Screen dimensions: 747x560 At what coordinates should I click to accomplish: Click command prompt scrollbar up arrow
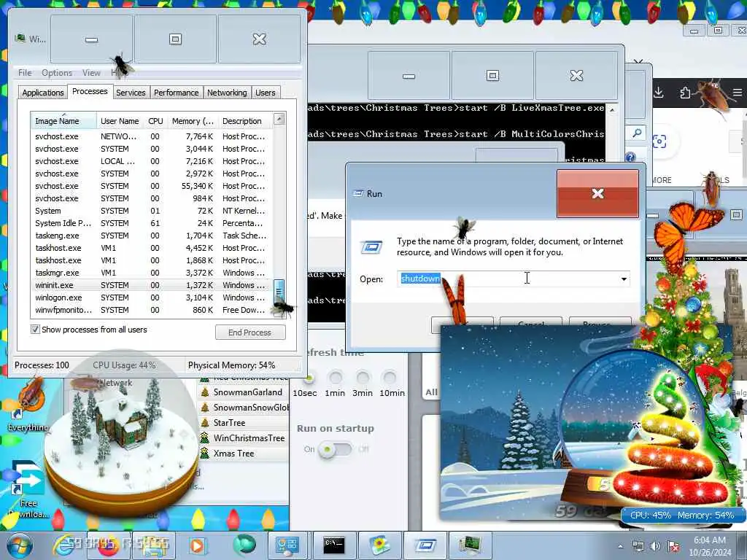pos(612,110)
